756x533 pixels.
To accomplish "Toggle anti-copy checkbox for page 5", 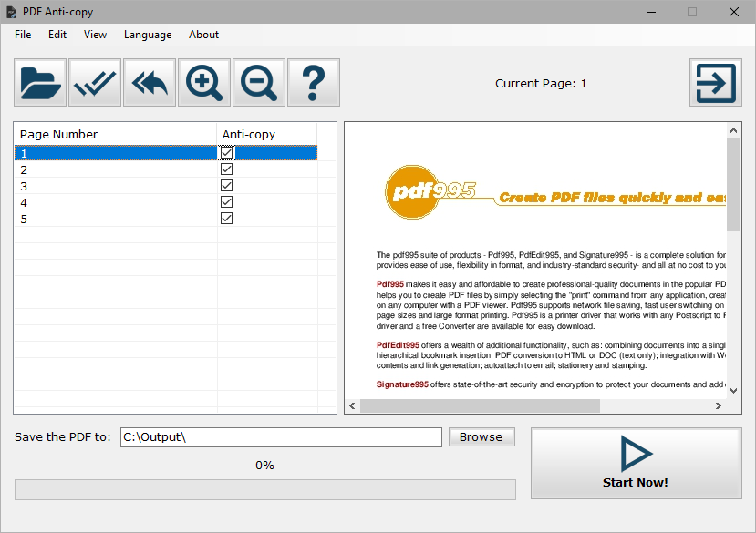I will (x=226, y=219).
